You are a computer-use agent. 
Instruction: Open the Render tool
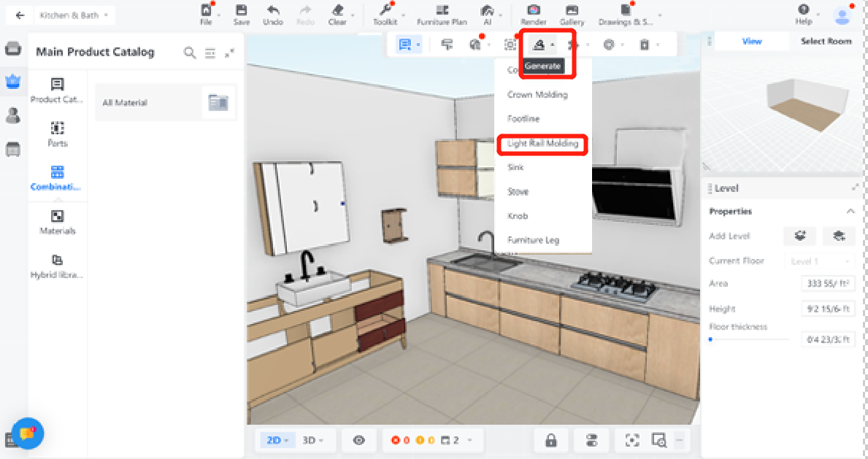point(534,11)
